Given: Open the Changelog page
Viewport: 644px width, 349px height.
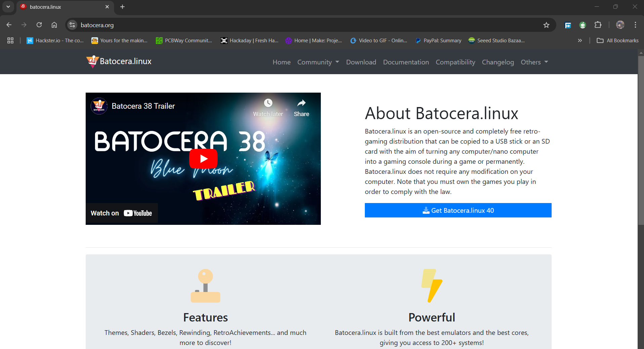Looking at the screenshot, I should point(498,62).
